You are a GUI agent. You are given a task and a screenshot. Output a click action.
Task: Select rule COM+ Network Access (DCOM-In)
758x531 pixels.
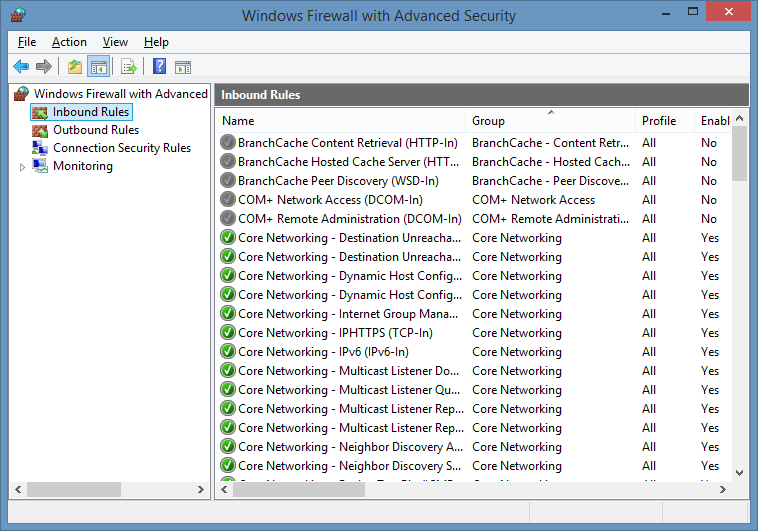pos(330,200)
